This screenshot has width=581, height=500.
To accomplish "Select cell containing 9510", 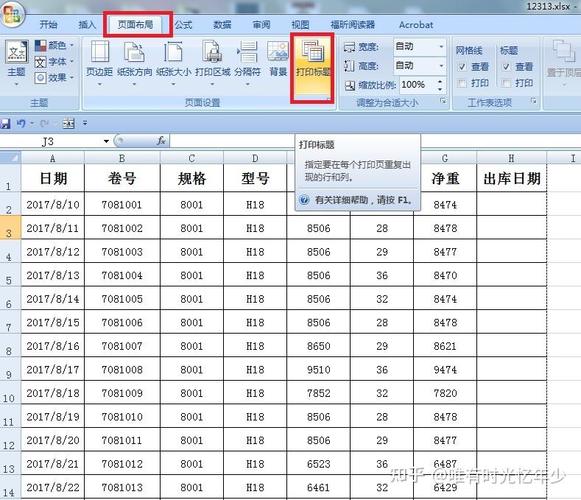I will pyautogui.click(x=318, y=370).
